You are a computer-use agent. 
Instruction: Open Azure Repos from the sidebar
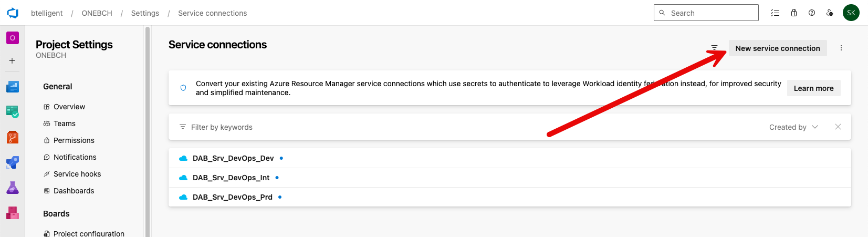[x=13, y=137]
